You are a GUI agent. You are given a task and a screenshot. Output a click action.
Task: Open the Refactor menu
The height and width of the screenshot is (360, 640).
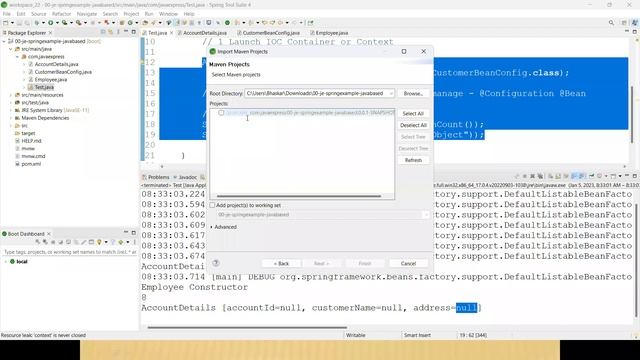point(61,14)
